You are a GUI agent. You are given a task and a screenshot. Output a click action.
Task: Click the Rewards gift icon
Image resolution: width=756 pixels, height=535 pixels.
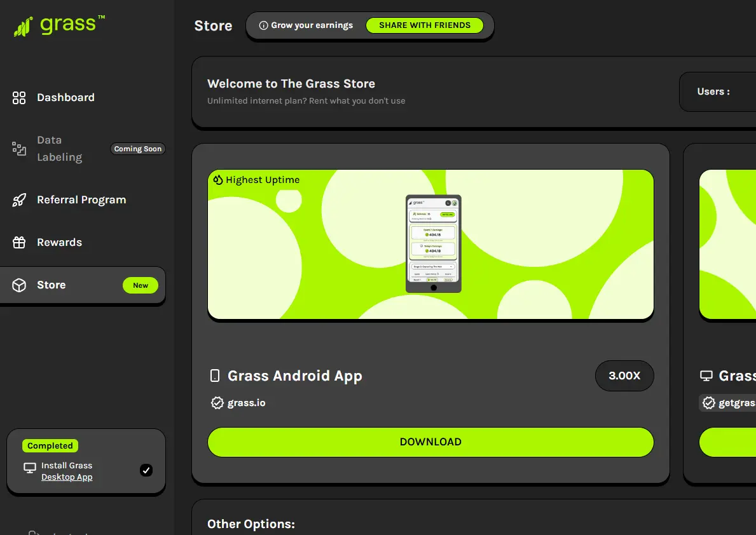point(19,243)
